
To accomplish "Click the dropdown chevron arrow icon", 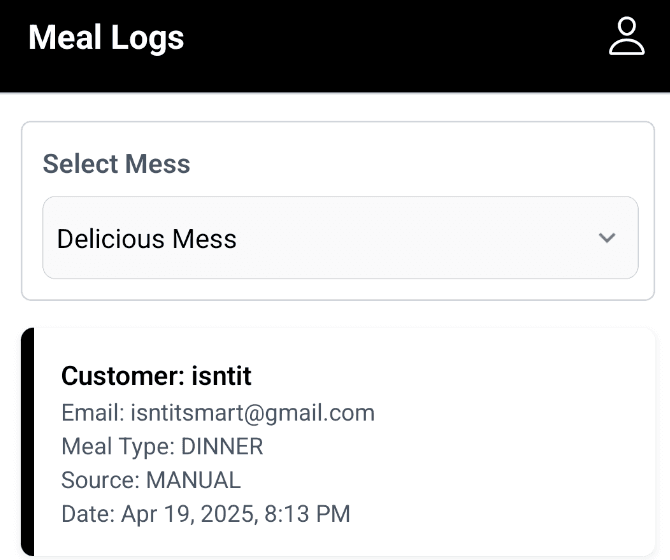I will [x=607, y=238].
